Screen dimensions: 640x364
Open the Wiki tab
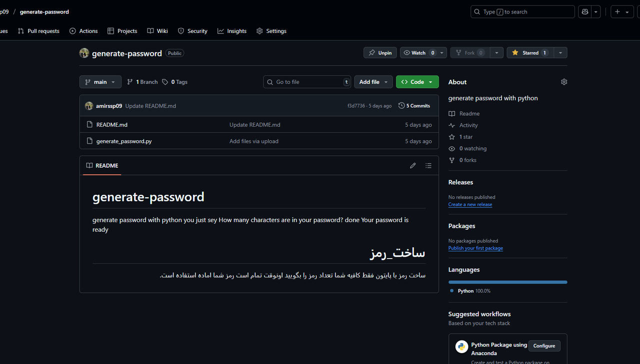[x=157, y=31]
